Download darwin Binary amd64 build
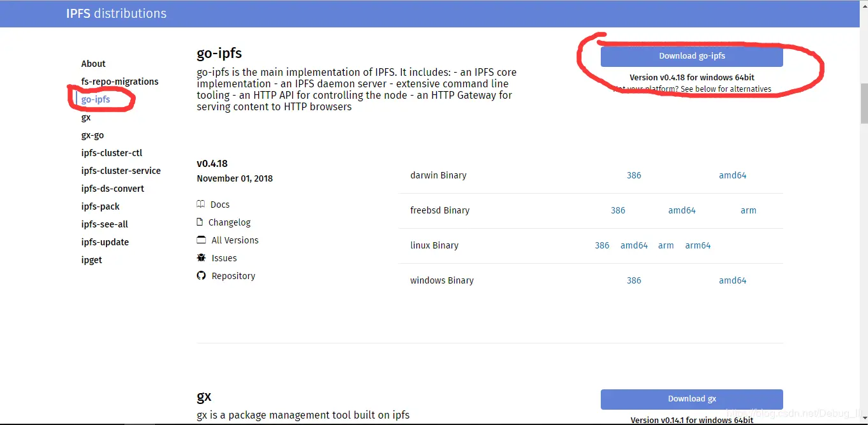 pos(732,175)
